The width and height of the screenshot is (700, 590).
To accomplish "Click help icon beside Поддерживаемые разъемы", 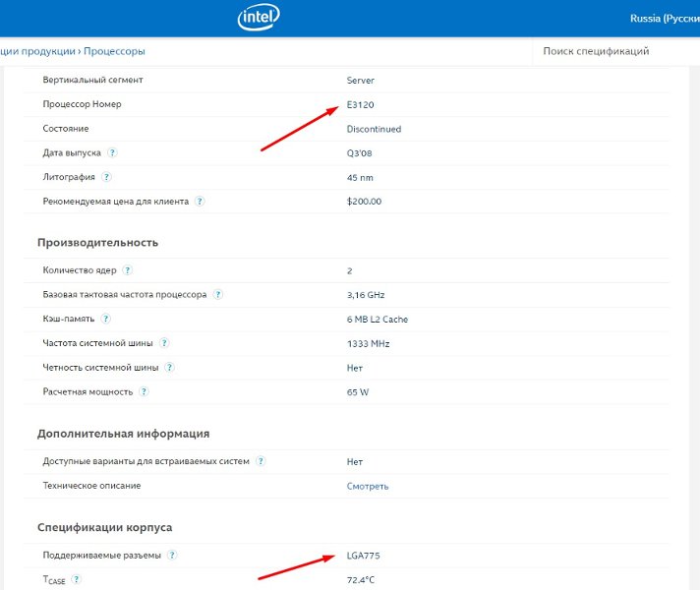I will point(172,556).
